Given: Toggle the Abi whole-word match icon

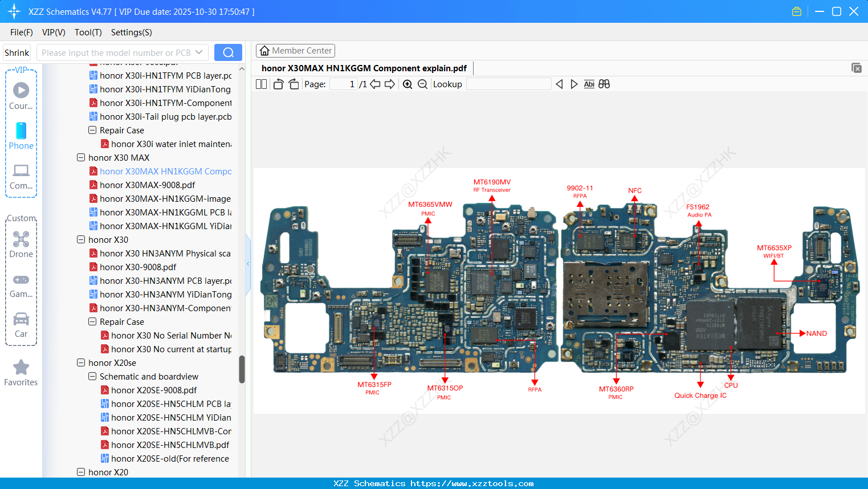Looking at the screenshot, I should point(589,84).
